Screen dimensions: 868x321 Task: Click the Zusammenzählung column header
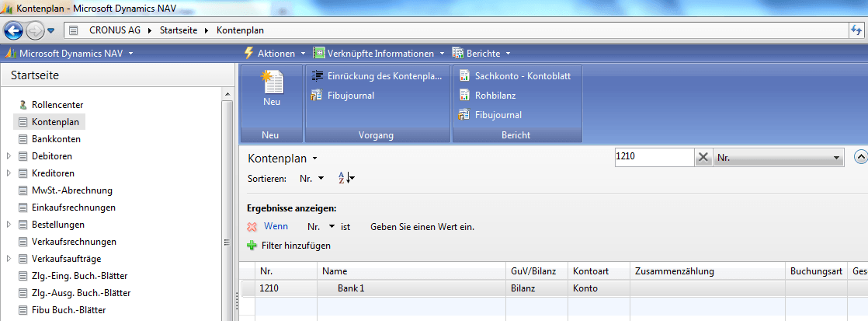pyautogui.click(x=707, y=272)
